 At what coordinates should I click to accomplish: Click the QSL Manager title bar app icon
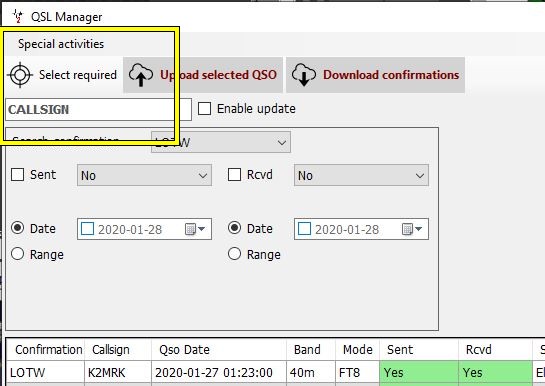[17, 16]
